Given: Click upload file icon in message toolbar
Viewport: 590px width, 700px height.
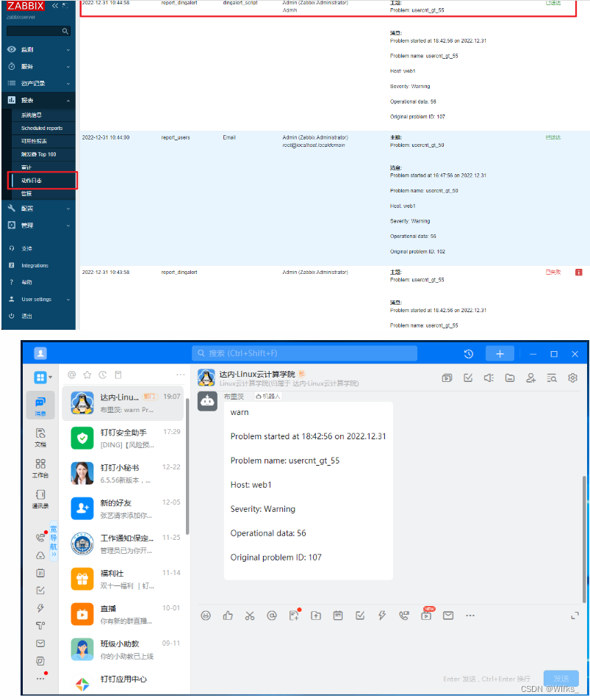Looking at the screenshot, I should [x=316, y=616].
